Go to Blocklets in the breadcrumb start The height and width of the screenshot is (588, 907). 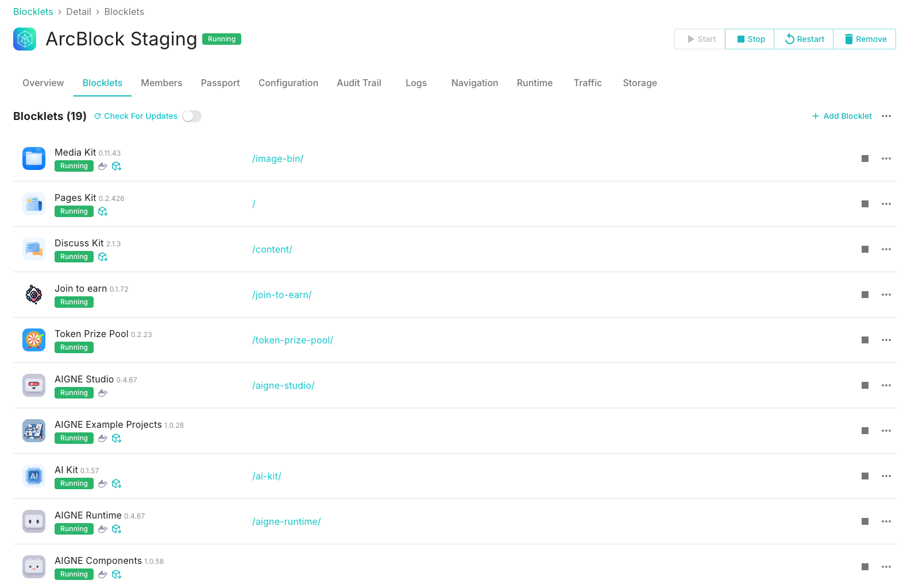click(33, 11)
